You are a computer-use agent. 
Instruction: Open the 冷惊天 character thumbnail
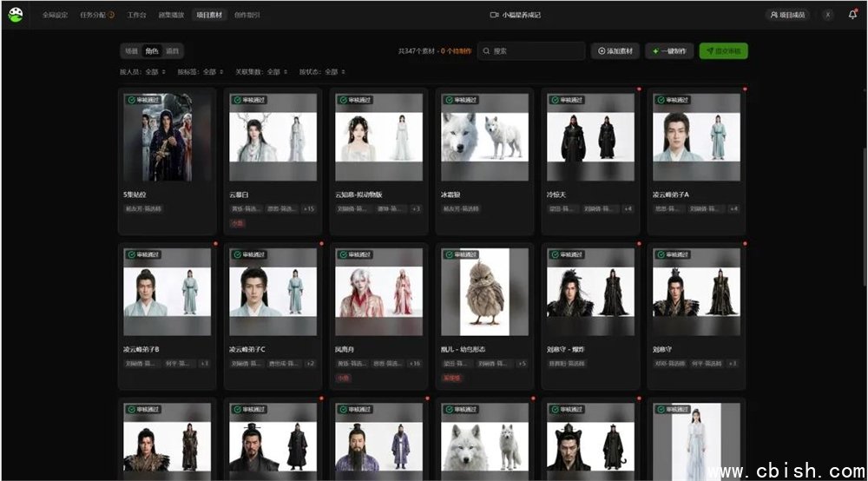pos(590,137)
